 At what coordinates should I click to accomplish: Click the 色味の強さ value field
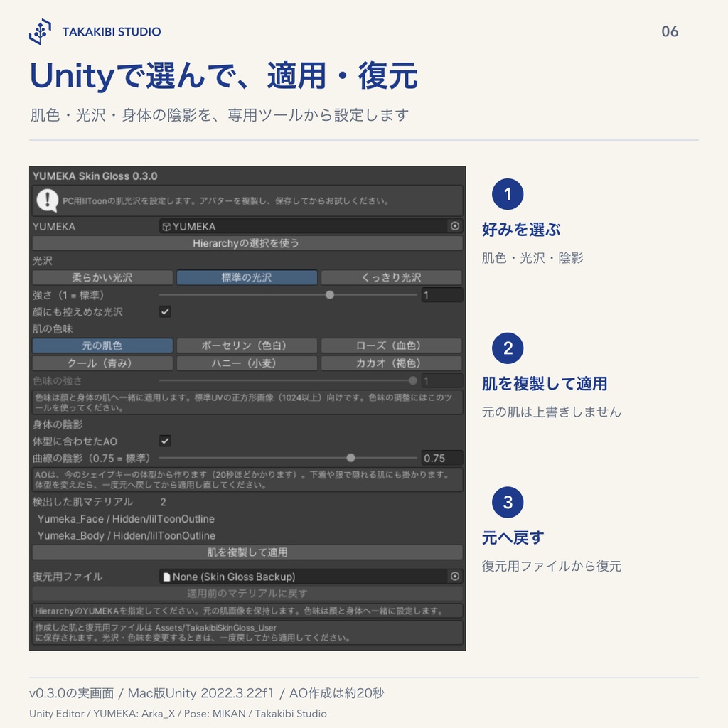442,381
